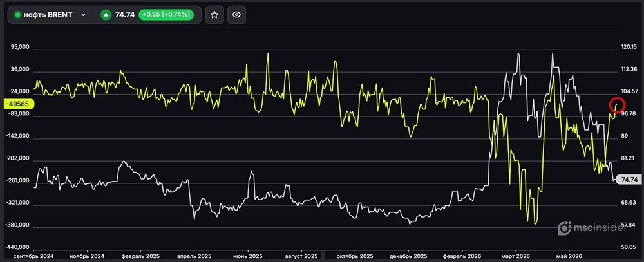Image resolution: width=644 pixels, height=262 pixels.
Task: Open the нефть BRENT instrument dropdown
Action: (52, 15)
